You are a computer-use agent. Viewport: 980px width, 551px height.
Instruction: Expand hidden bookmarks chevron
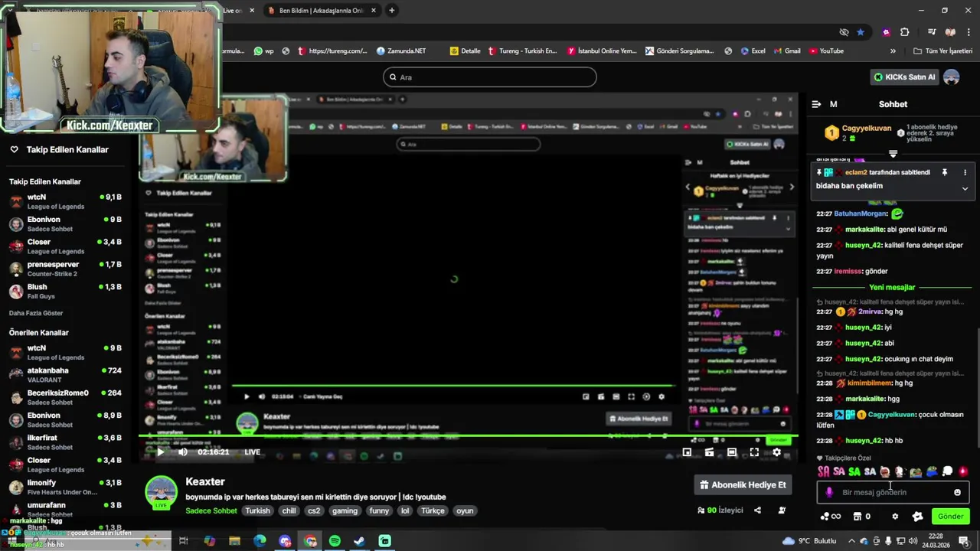(893, 51)
